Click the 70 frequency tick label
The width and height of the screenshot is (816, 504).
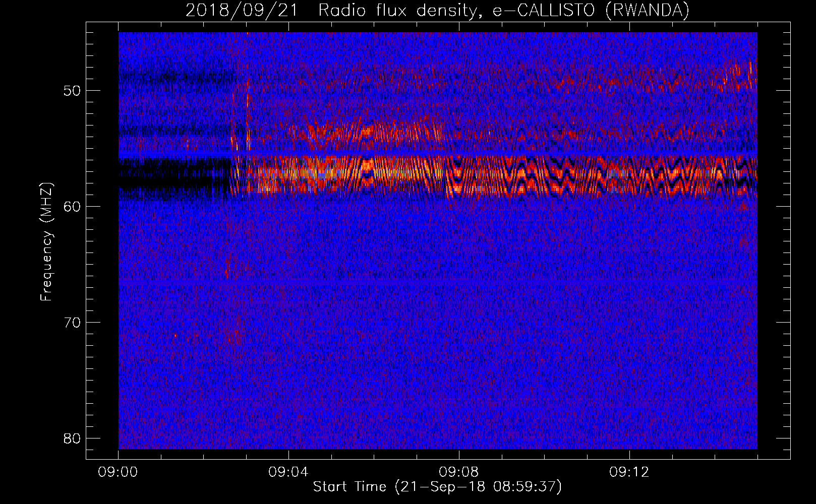click(73, 323)
